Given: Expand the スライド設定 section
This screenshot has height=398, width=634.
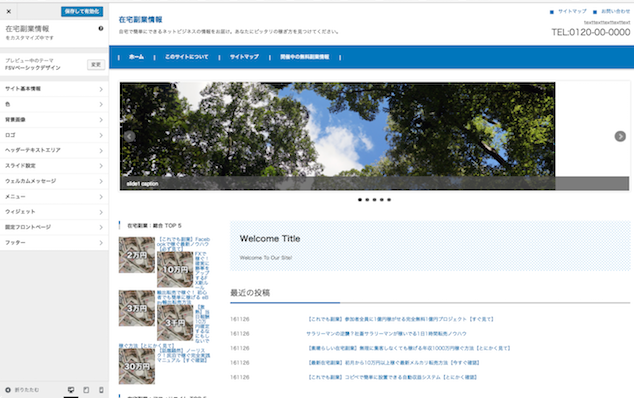Looking at the screenshot, I should pyautogui.click(x=54, y=166).
